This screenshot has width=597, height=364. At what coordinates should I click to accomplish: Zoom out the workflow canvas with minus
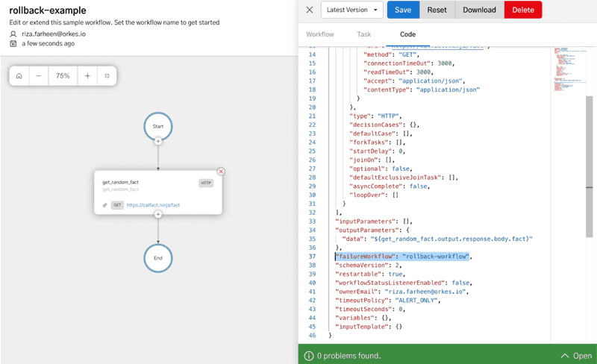[x=39, y=76]
